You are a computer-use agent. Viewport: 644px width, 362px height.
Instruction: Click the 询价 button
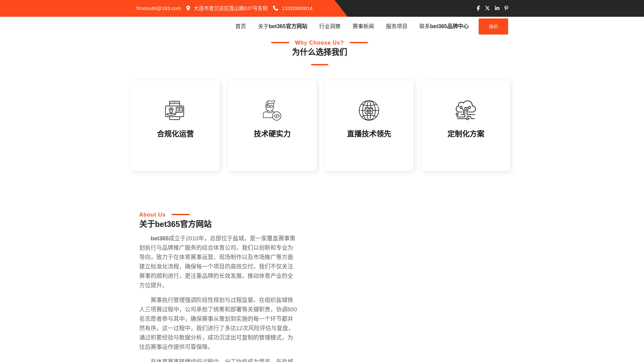tap(493, 26)
